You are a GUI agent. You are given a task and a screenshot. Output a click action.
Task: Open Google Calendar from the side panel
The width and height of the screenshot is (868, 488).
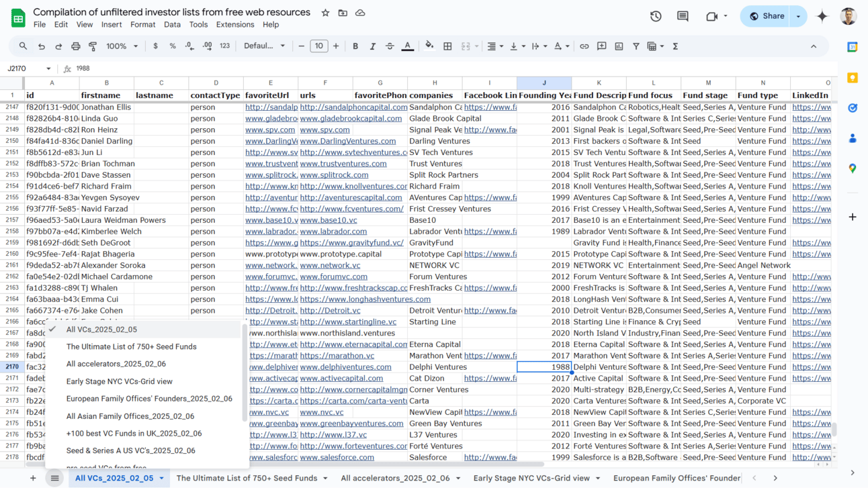(851, 46)
